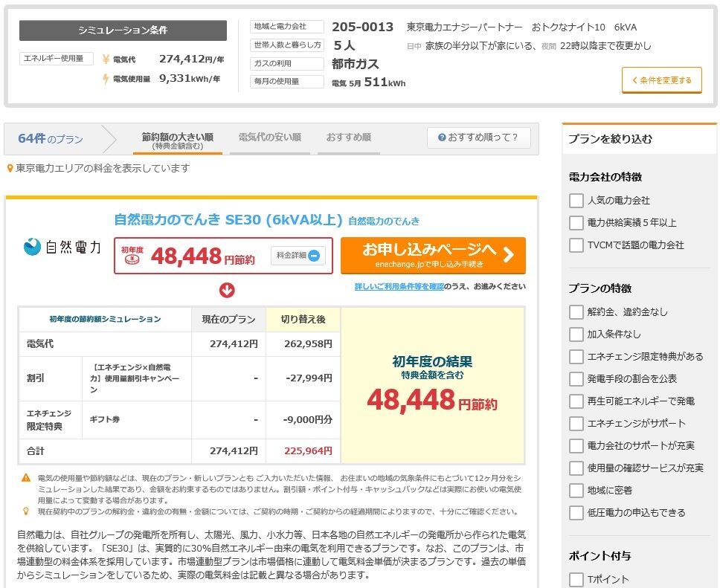This screenshot has height=588, width=720.
Task: Click the 初年度の結果 summary panel
Action: pos(433,386)
